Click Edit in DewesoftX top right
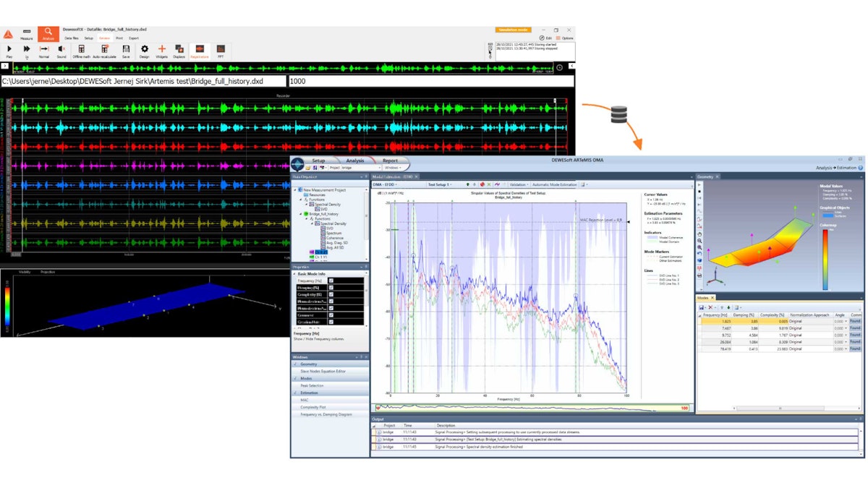The height and width of the screenshot is (488, 868). [x=546, y=38]
